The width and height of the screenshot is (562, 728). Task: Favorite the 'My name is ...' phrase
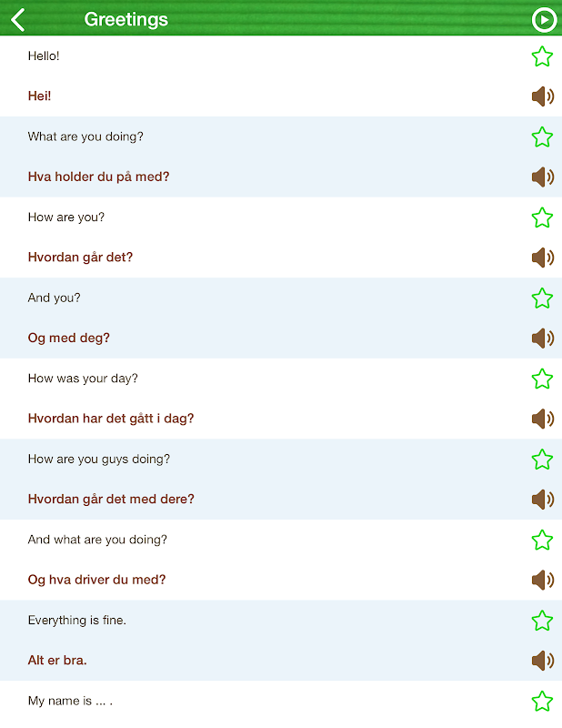pos(542,701)
